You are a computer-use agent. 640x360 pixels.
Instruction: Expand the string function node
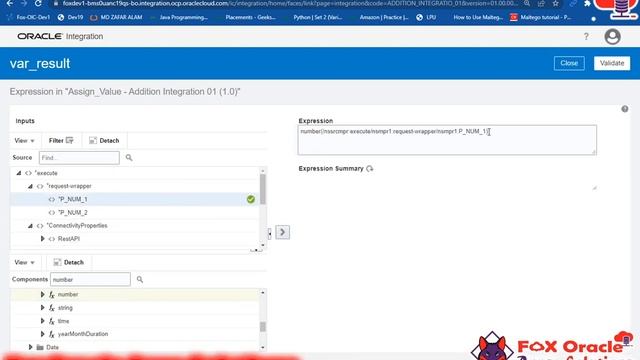pos(42,308)
